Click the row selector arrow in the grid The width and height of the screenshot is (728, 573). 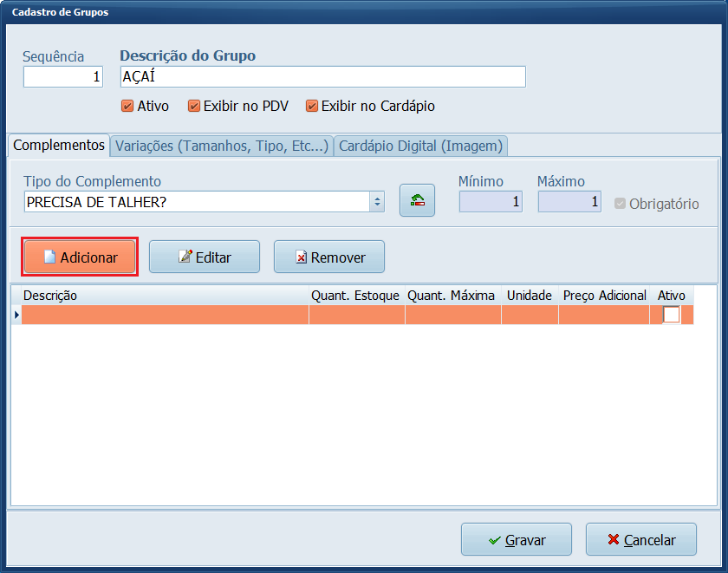click(x=16, y=315)
